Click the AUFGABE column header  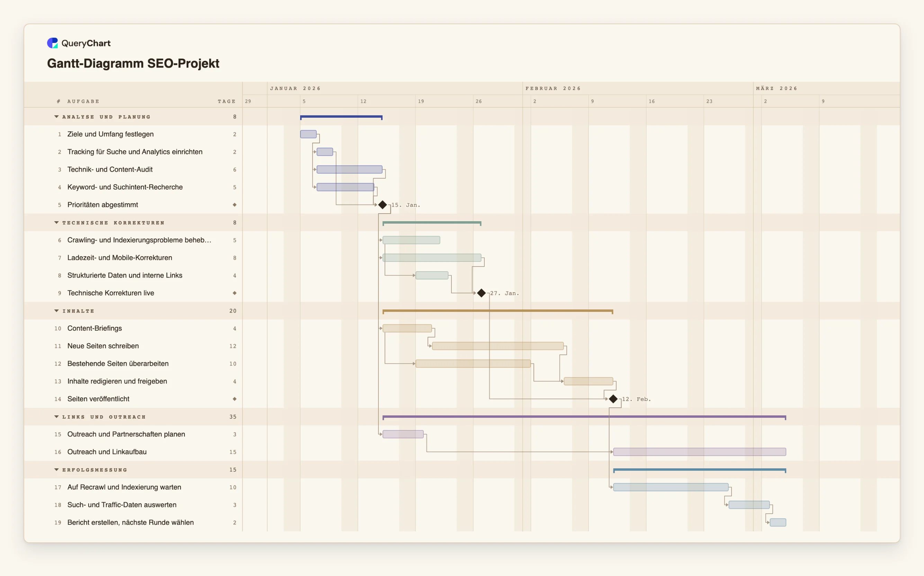click(x=83, y=101)
